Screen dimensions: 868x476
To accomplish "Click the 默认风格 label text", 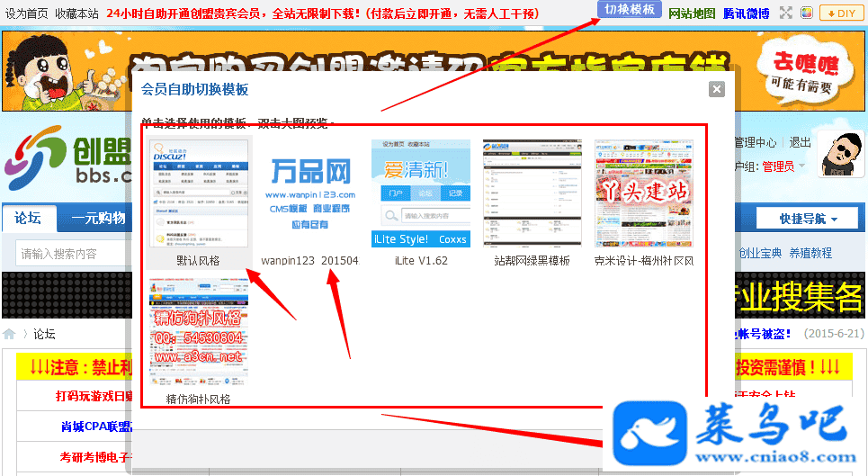I will click(198, 261).
